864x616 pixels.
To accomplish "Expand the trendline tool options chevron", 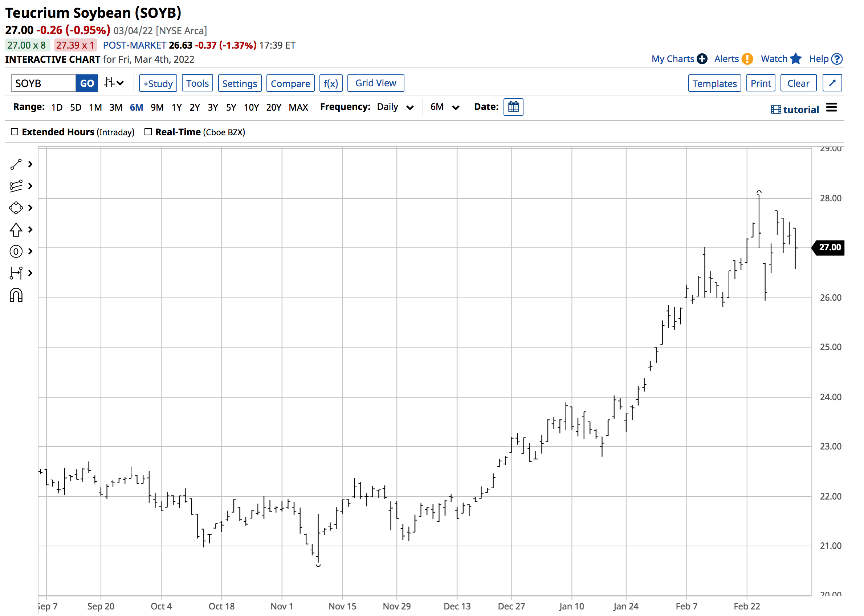I will coord(30,164).
